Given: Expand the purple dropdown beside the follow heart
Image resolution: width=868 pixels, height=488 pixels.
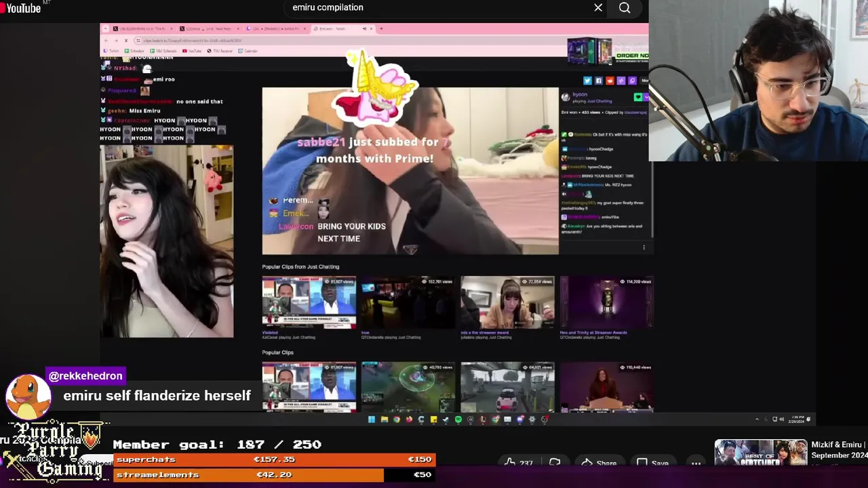Looking at the screenshot, I should 646,97.
